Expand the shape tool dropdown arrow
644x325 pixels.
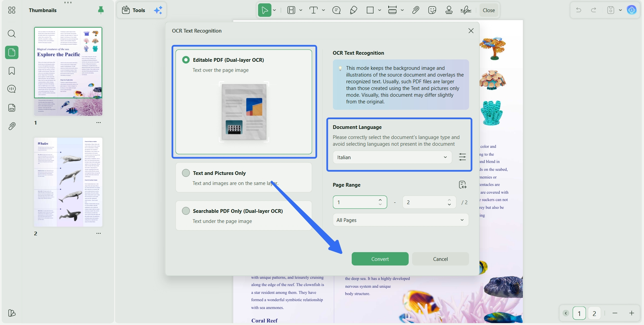380,10
